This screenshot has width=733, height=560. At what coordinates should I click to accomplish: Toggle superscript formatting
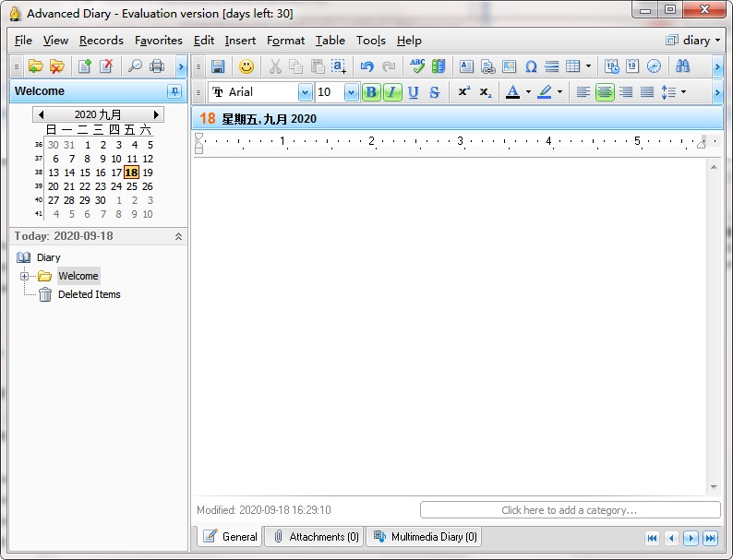point(463,92)
